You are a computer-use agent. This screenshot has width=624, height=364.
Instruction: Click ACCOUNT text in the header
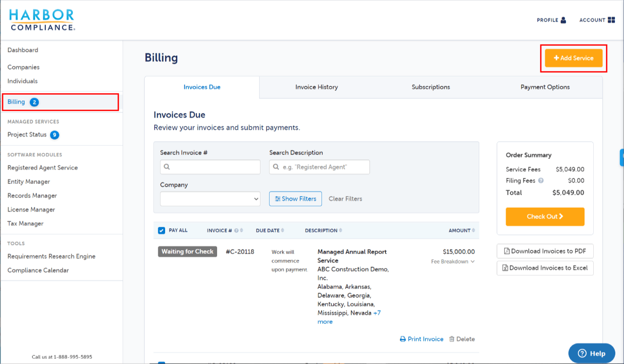592,20
